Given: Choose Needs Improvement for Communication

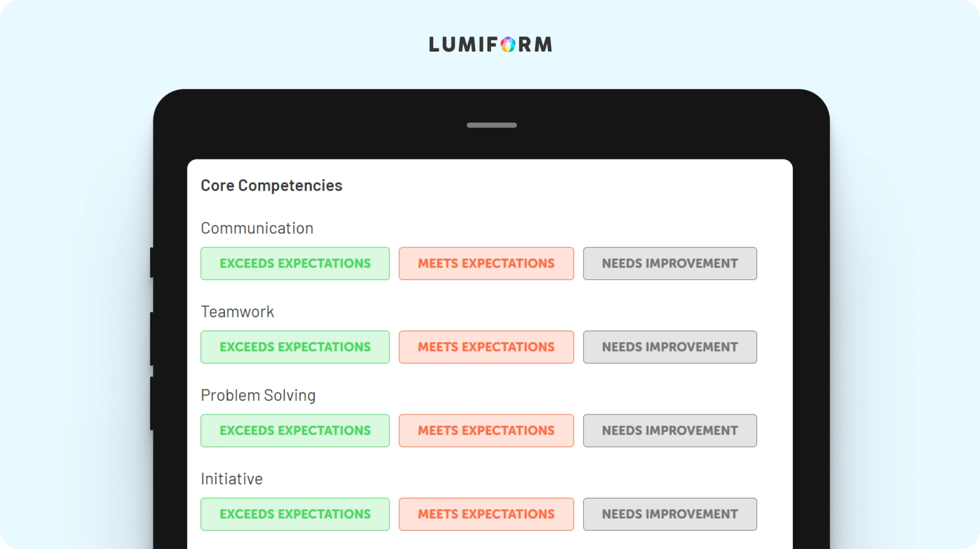Looking at the screenshot, I should 670,264.
